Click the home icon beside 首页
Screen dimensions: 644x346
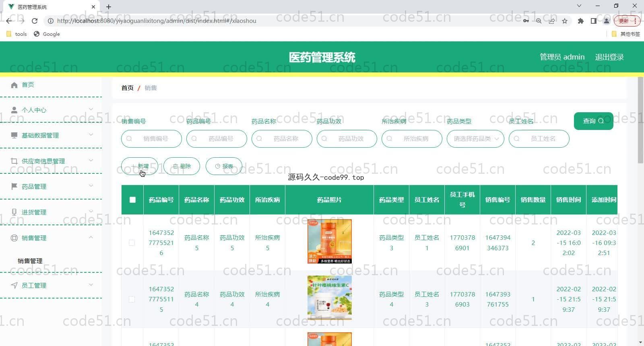[x=14, y=85]
